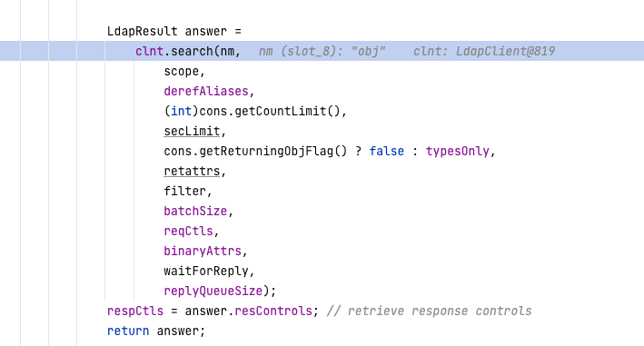Click the underlined 'secLimit' argument
644x346 pixels.
192,132
